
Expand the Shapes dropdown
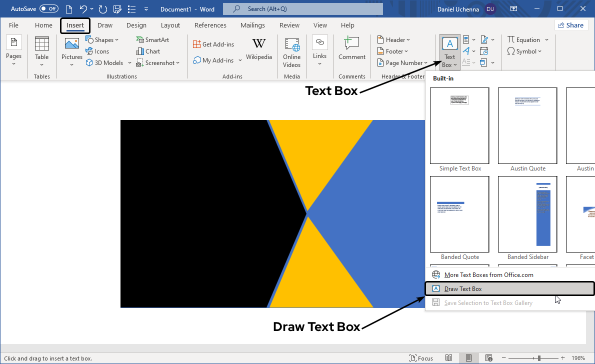coord(102,40)
